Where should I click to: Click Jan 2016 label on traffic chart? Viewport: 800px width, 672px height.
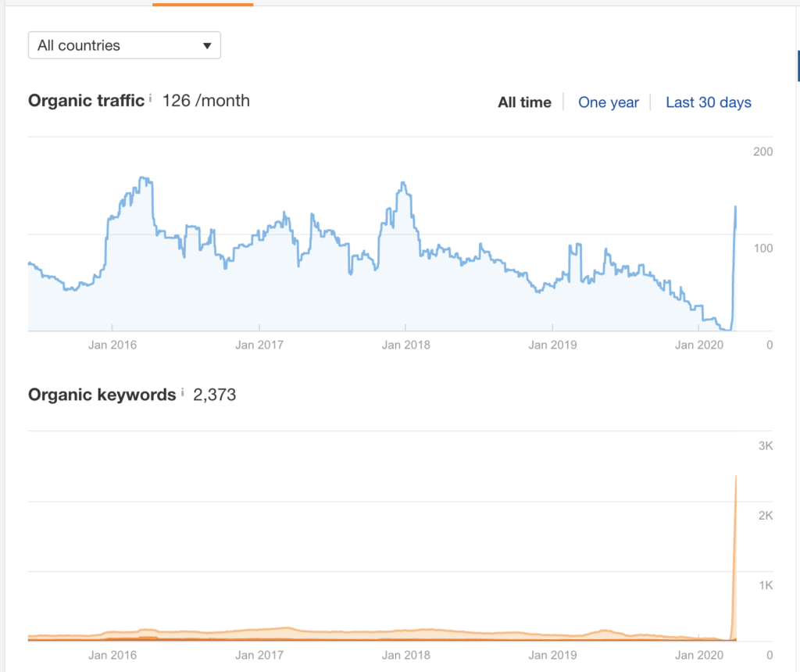coord(112,344)
